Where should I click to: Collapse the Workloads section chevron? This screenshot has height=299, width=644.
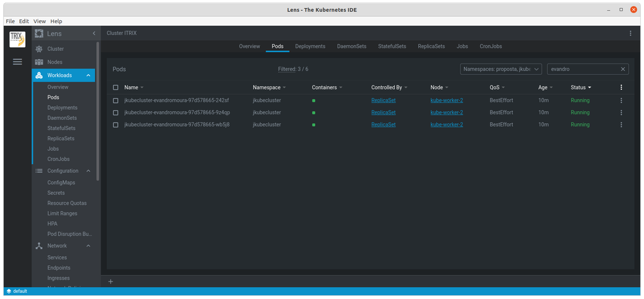click(x=88, y=75)
